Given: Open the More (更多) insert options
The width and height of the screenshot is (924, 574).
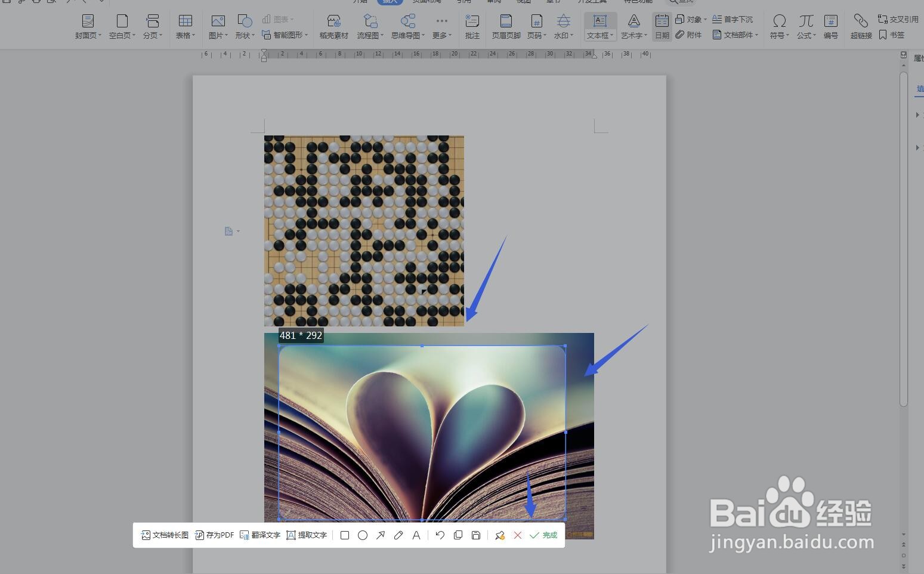Looking at the screenshot, I should coord(441,27).
